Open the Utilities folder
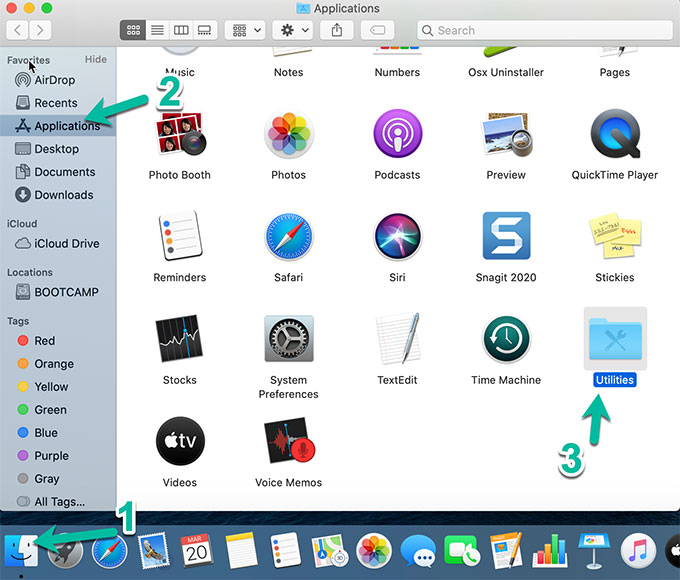The width and height of the screenshot is (680, 580). click(x=614, y=339)
